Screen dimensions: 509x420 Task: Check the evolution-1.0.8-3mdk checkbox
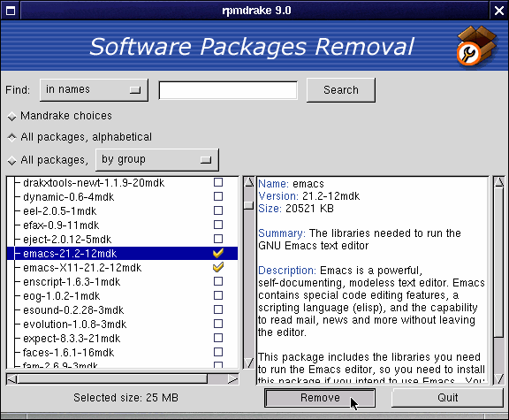coord(218,324)
